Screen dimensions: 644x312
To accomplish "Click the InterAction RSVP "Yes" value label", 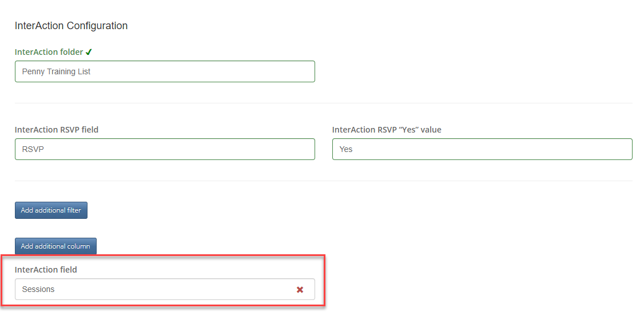I will tap(387, 130).
